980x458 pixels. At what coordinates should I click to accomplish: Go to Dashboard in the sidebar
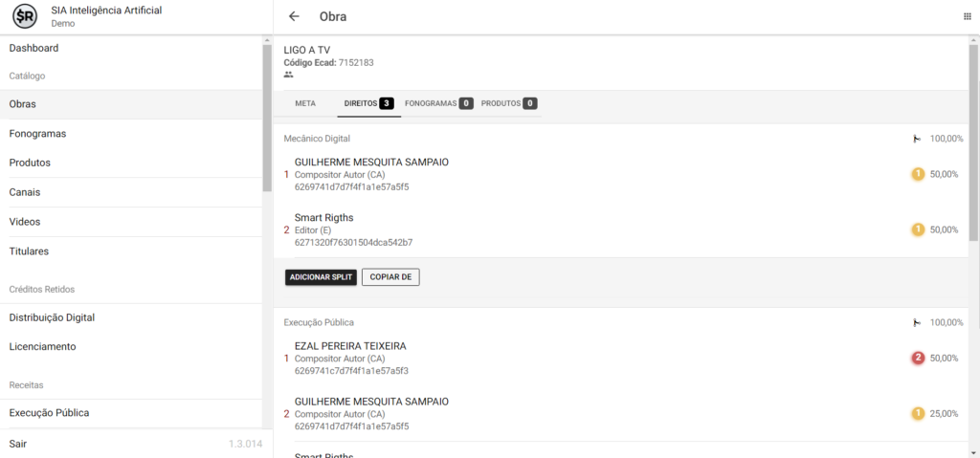pyautogui.click(x=34, y=48)
